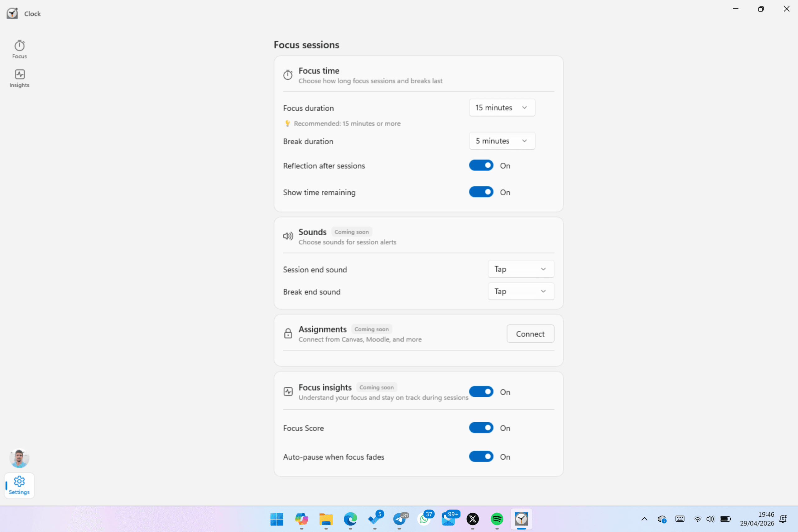Click the Windows Start button
Image resolution: width=798 pixels, height=532 pixels.
pyautogui.click(x=277, y=519)
